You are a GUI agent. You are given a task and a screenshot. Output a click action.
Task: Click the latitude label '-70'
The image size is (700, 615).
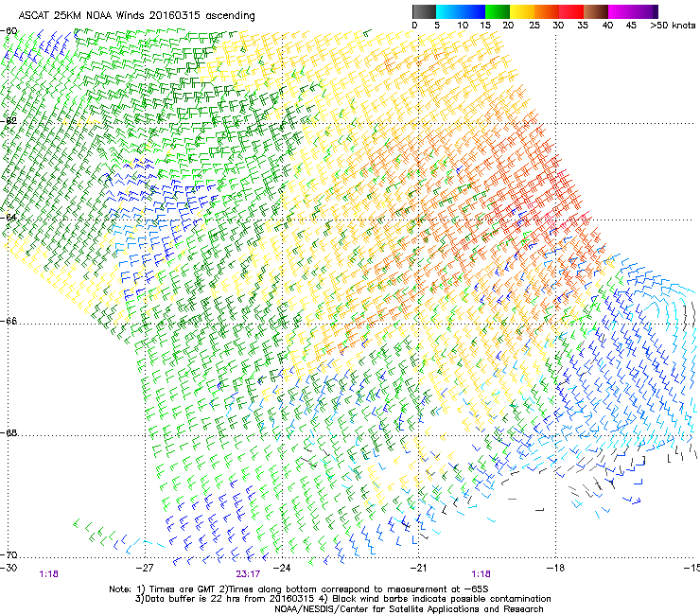(x=9, y=555)
